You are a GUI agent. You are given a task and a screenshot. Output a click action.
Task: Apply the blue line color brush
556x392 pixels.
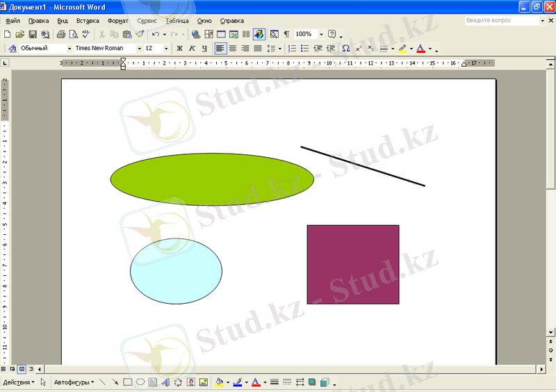pyautogui.click(x=238, y=382)
